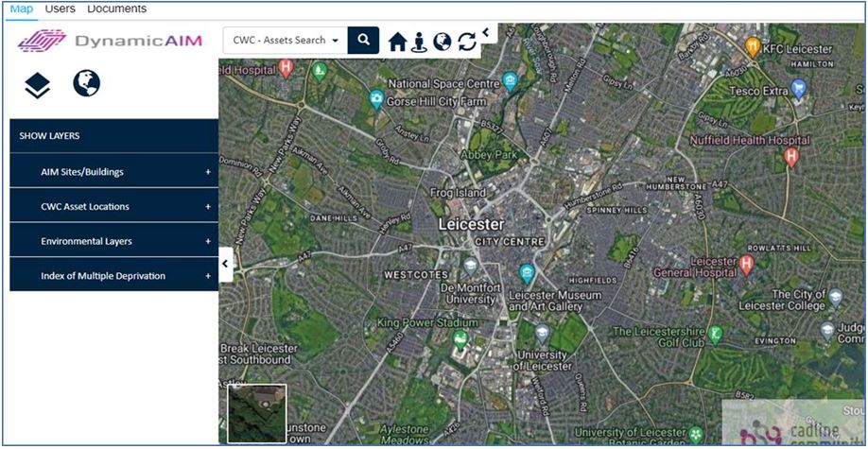The image size is (868, 449).
Task: Collapse the side panel with left arrow
Action: pos(225,264)
